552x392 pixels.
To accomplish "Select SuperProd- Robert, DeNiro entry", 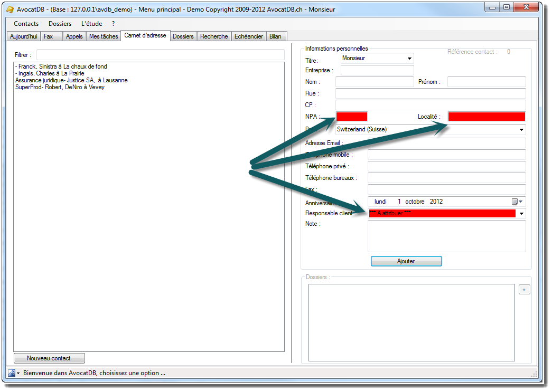I will pos(60,87).
